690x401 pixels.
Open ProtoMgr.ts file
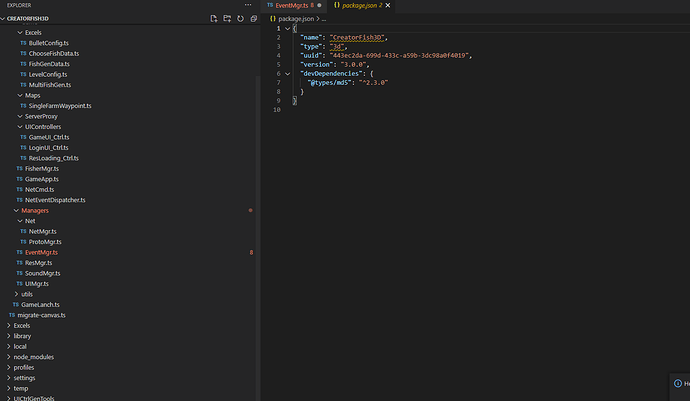coord(45,242)
